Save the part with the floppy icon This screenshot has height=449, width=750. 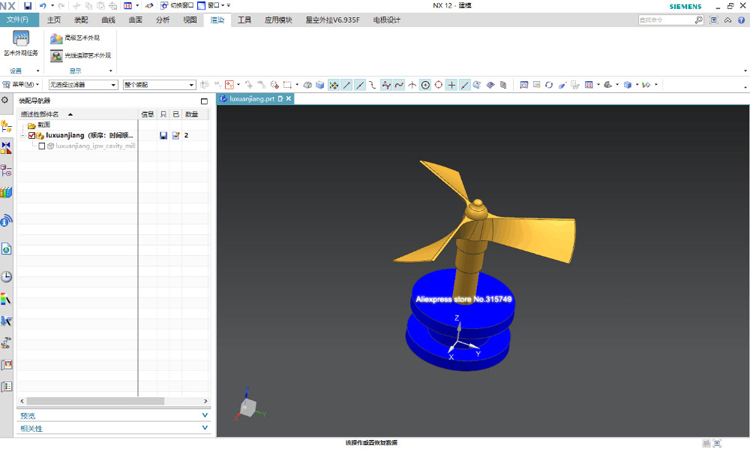(27, 6)
